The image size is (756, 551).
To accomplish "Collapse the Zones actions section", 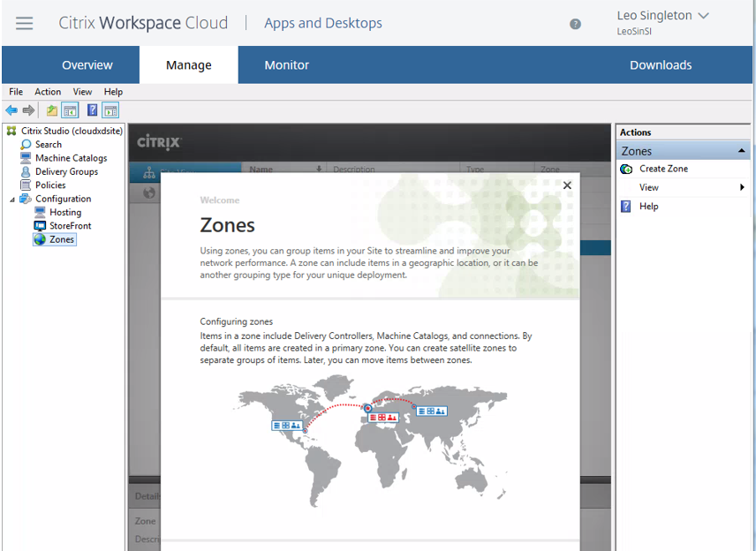I will coord(741,151).
